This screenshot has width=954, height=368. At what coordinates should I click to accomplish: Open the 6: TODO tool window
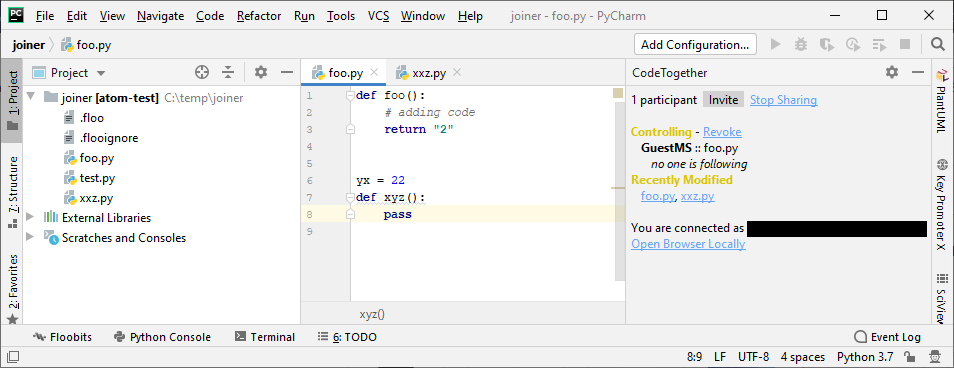(x=347, y=337)
